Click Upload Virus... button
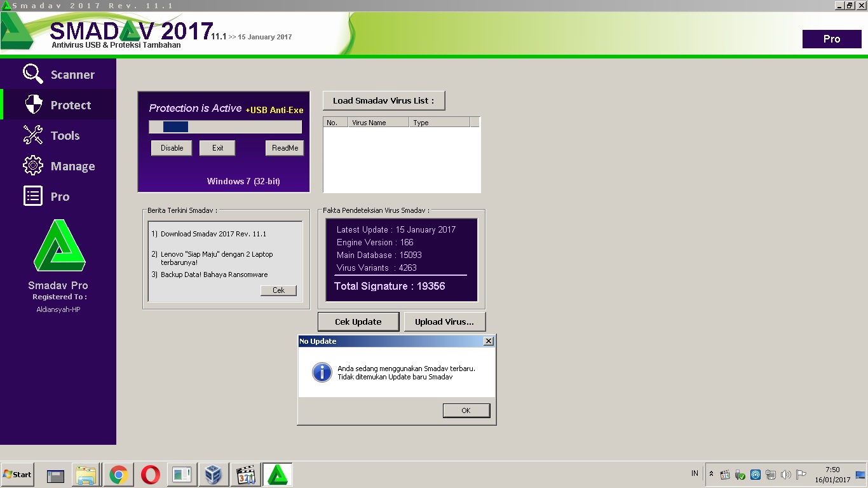 click(x=444, y=322)
